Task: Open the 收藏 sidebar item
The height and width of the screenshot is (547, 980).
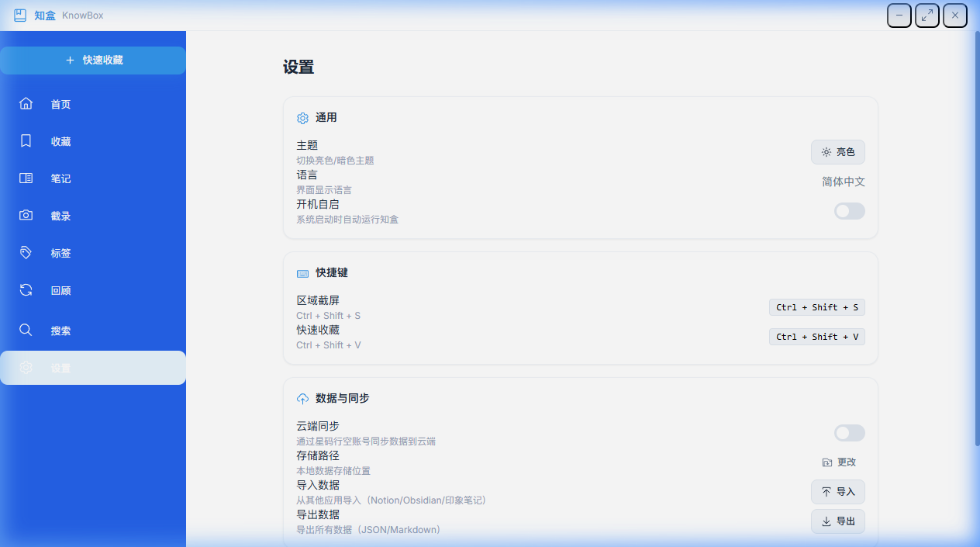Action: click(x=93, y=141)
